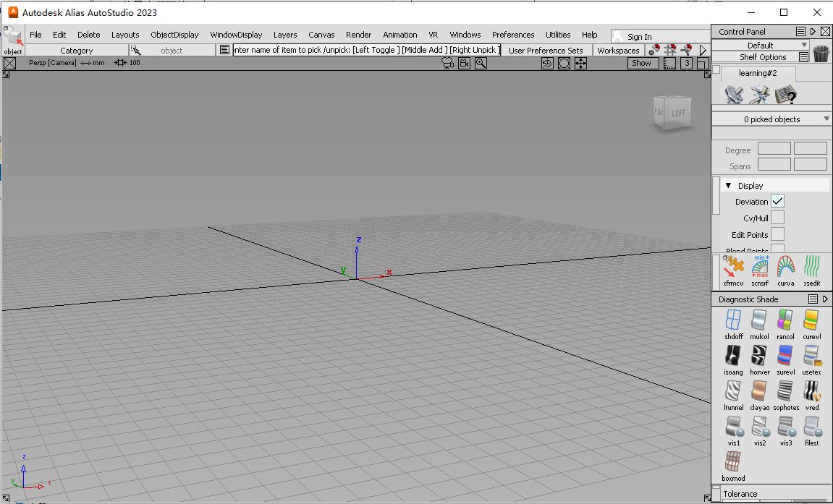The image size is (833, 504).
Task: Enable the Cv/Hull checkbox
Action: pyautogui.click(x=777, y=218)
